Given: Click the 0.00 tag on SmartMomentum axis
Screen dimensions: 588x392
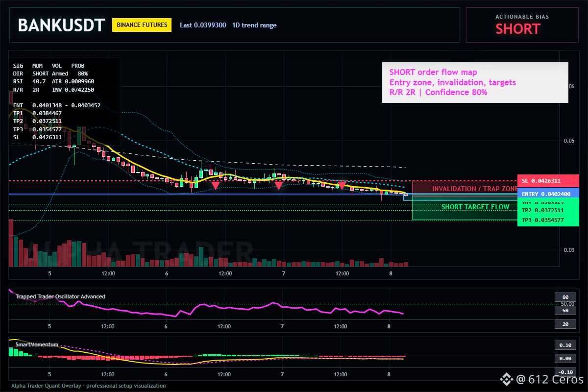Looking at the screenshot, I should [x=565, y=359].
